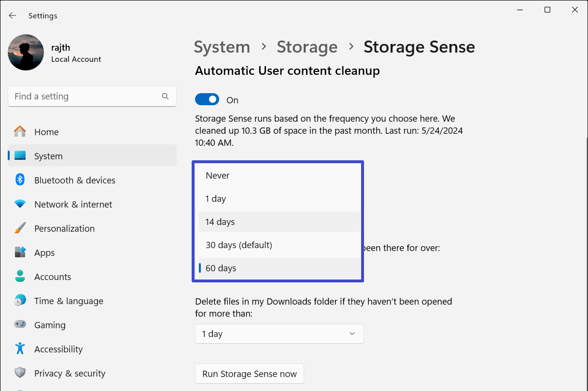Click the back arrow in Settings
588x391 pixels.
(13, 16)
